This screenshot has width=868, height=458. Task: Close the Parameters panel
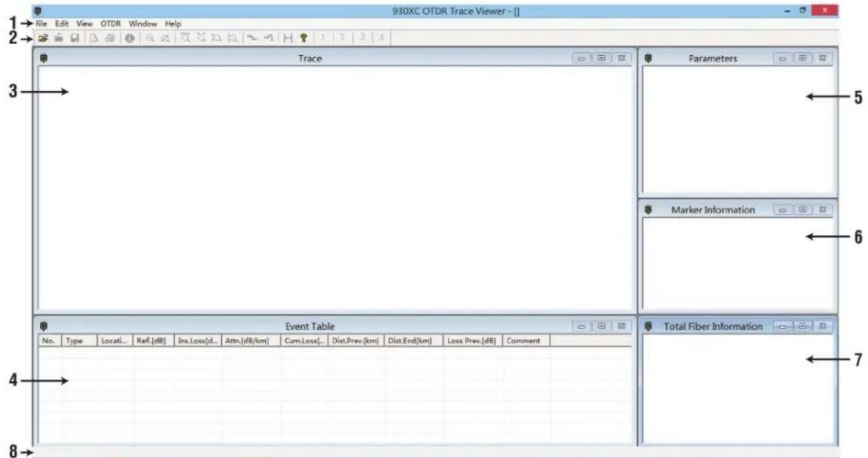coord(822,59)
